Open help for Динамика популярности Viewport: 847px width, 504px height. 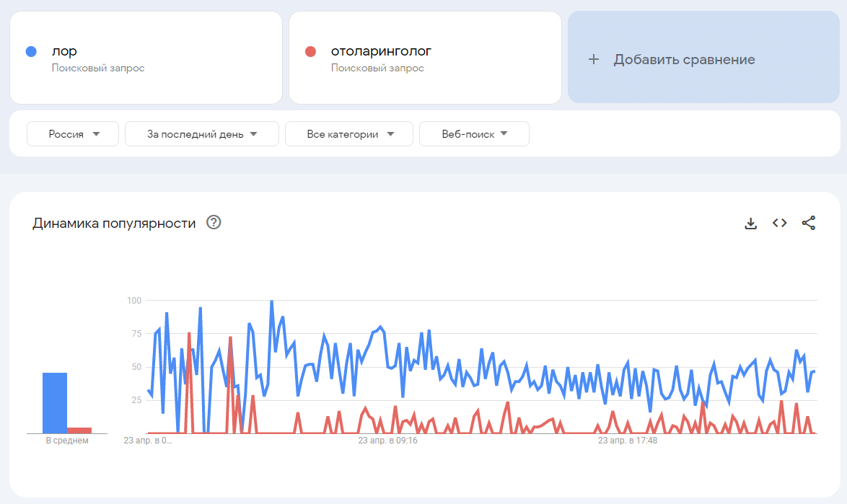(x=214, y=222)
